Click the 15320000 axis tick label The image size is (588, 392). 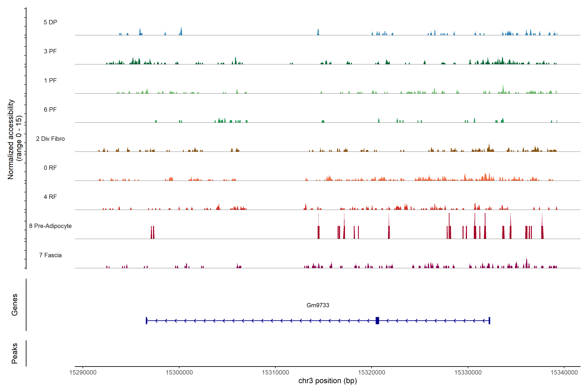click(371, 372)
